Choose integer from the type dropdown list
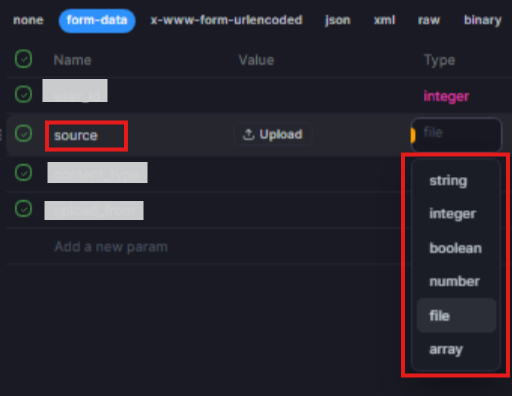 (456, 214)
